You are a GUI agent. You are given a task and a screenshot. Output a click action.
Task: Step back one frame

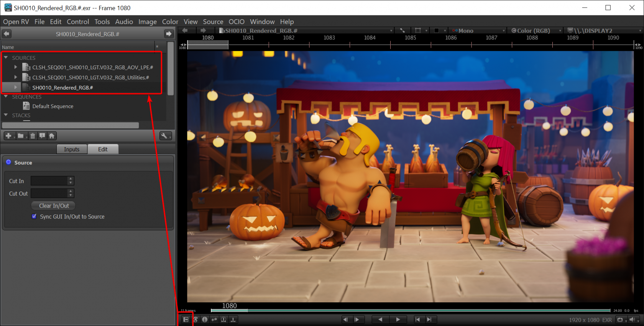coord(346,319)
